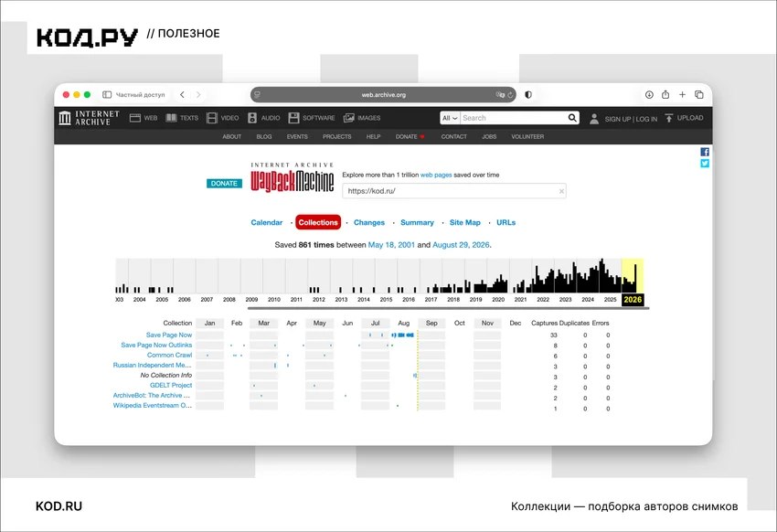Open Wikipedia Eventstream O... collection

pyautogui.click(x=153, y=405)
